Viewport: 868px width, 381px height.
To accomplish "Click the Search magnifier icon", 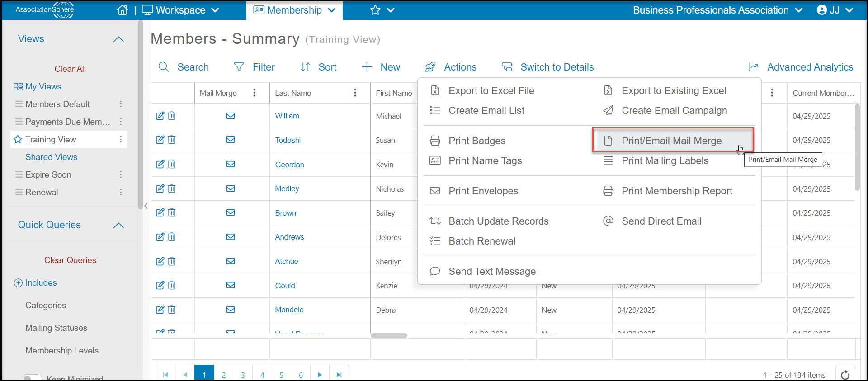I will click(x=164, y=67).
